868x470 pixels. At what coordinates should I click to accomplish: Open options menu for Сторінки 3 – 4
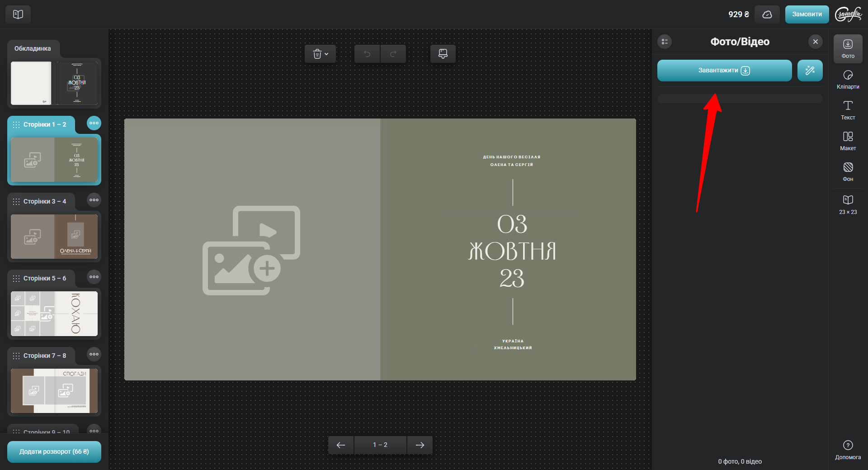tap(94, 200)
